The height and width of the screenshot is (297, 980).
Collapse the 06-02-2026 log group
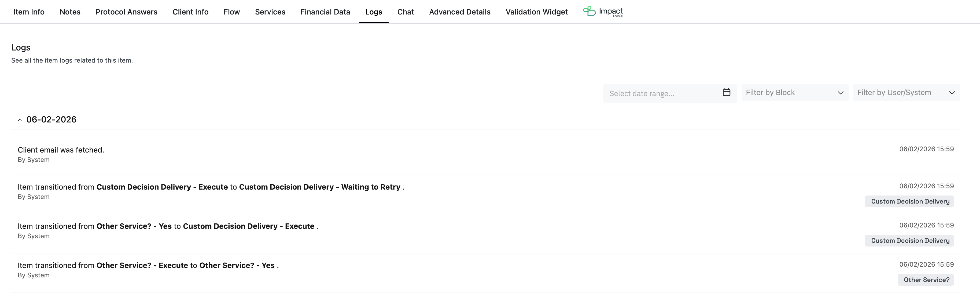(x=20, y=120)
